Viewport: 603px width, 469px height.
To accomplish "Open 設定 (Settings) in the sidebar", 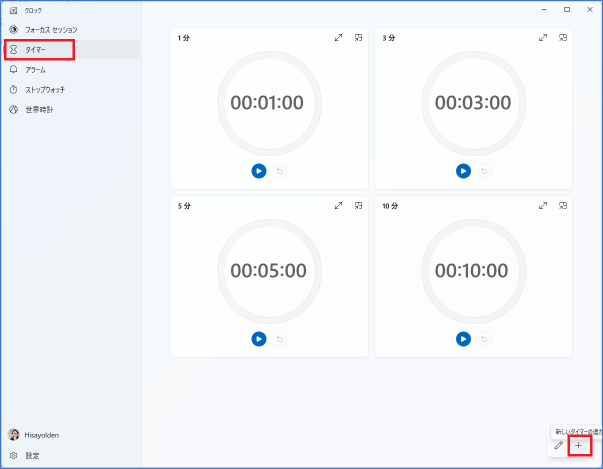I will [x=32, y=455].
